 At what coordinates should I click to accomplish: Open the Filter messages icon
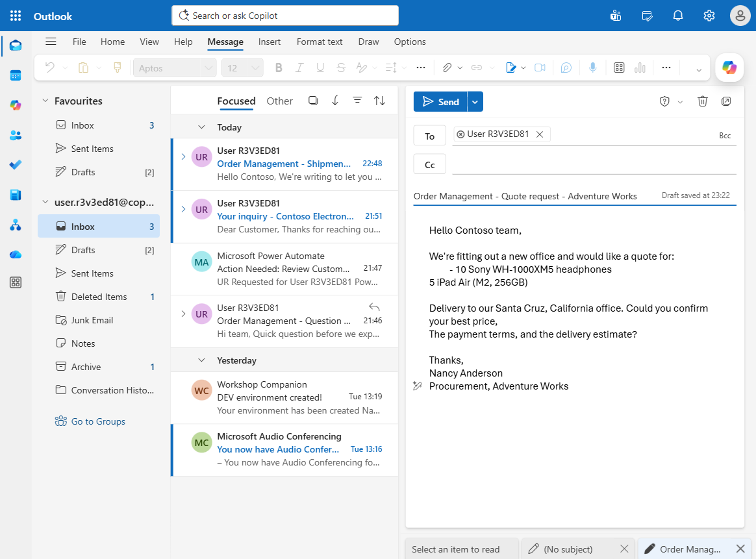(x=357, y=100)
